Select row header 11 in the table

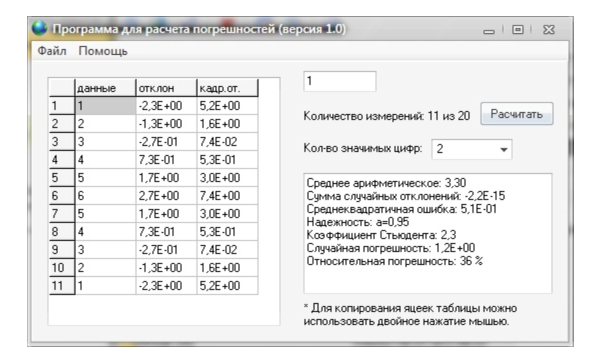click(62, 285)
